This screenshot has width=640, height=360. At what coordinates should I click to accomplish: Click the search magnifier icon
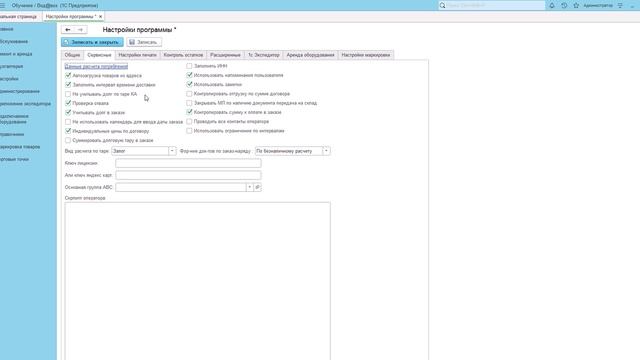[x=442, y=6]
